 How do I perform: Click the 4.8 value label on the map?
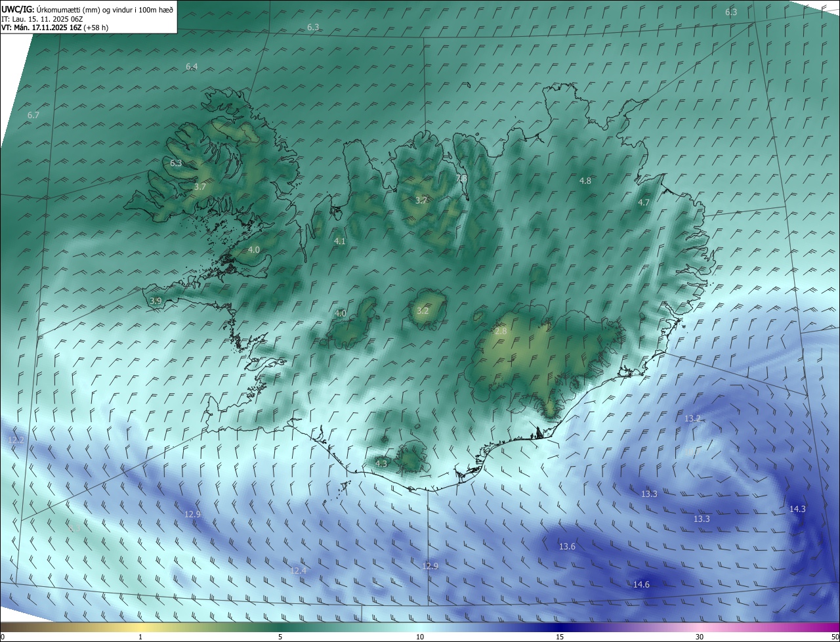pos(585,181)
